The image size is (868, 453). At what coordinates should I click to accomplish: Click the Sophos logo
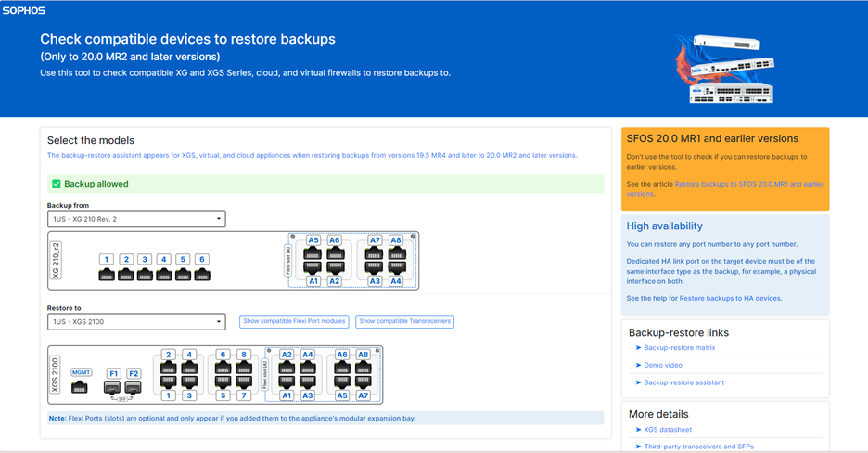24,10
